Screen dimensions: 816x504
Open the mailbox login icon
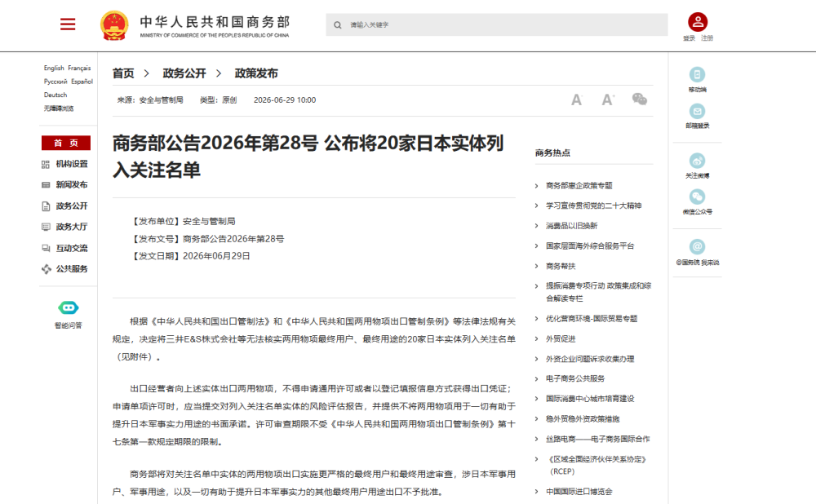pyautogui.click(x=698, y=111)
